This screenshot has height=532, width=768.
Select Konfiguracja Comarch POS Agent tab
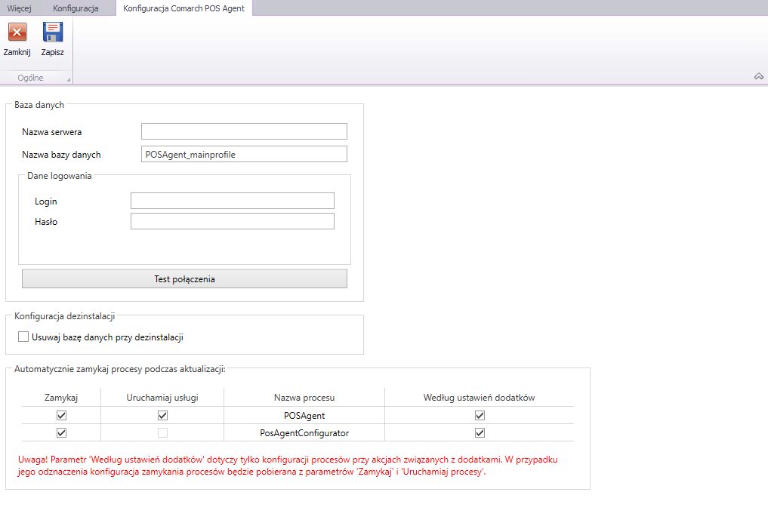click(x=184, y=8)
